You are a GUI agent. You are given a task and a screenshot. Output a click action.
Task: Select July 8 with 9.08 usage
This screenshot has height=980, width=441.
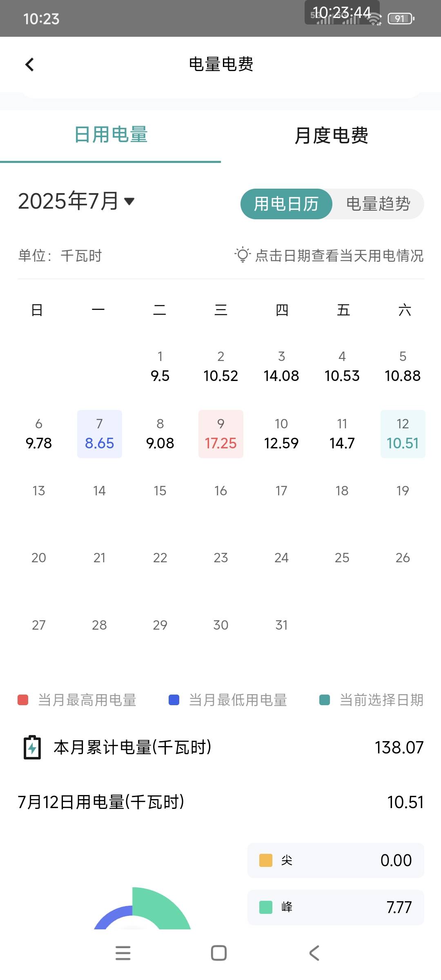(x=160, y=434)
